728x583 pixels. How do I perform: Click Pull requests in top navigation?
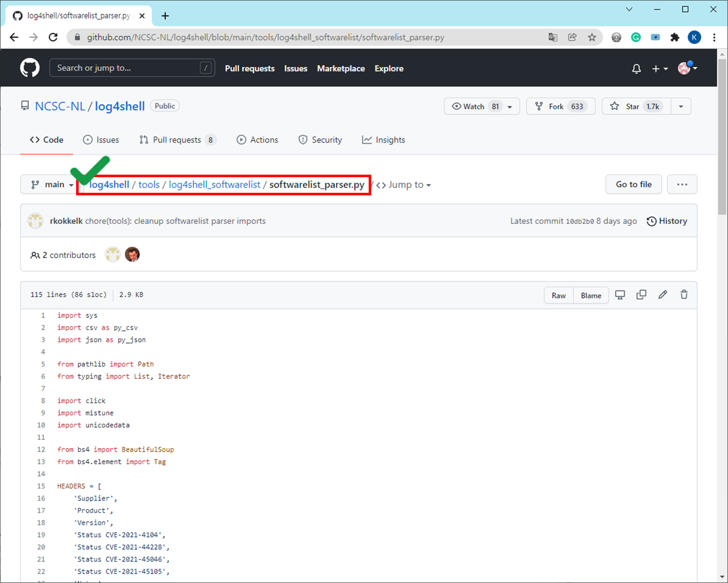250,68
